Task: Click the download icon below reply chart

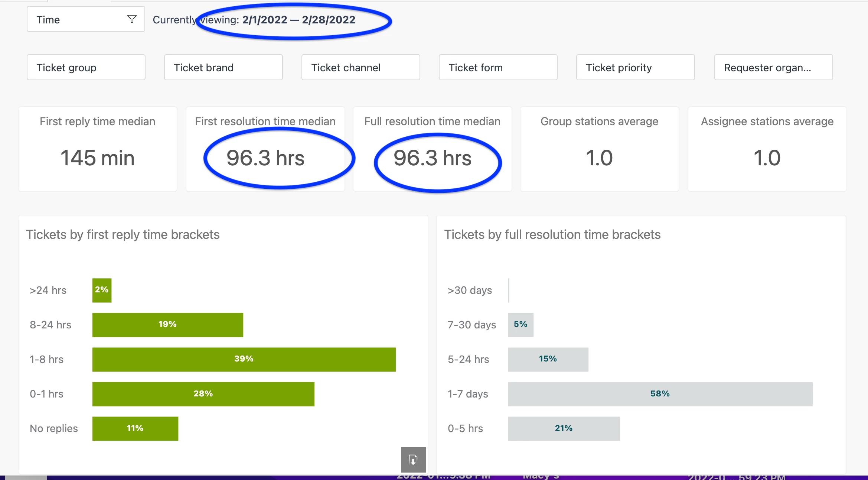Action: [413, 460]
